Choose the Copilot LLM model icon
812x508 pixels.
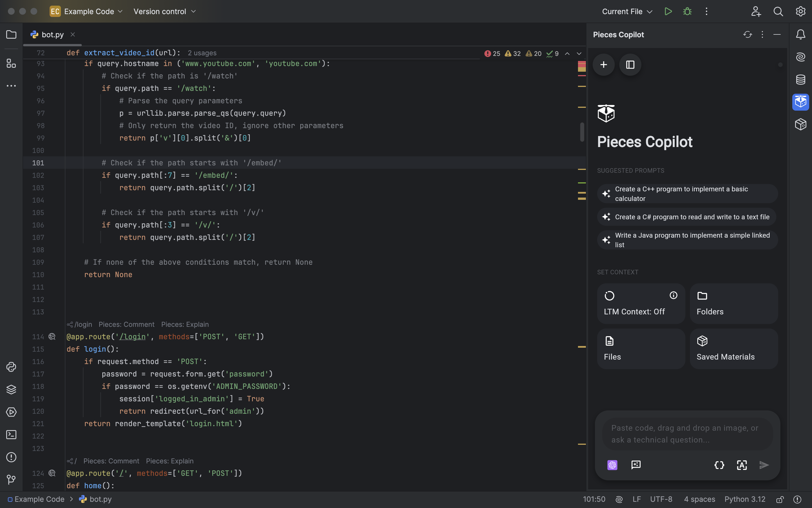(612, 465)
